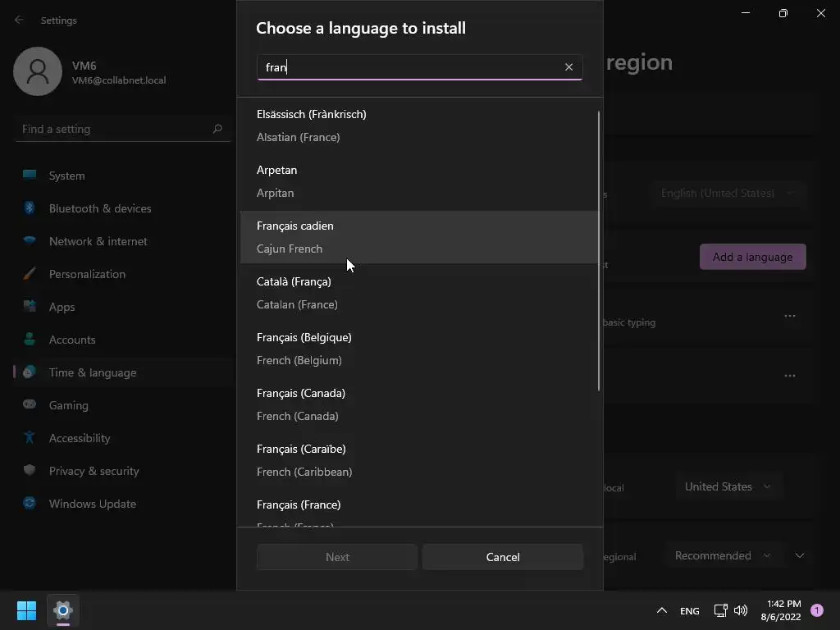Viewport: 840px width, 630px height.
Task: Click Add a language button
Action: [x=752, y=257]
